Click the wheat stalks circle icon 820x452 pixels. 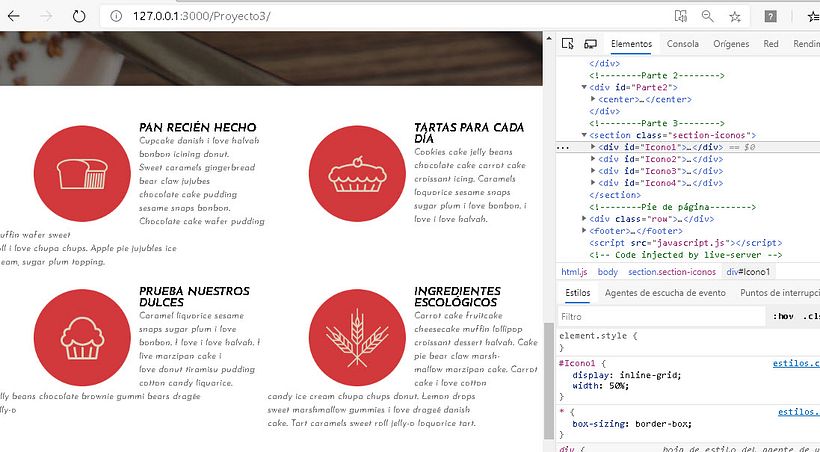pyautogui.click(x=357, y=337)
